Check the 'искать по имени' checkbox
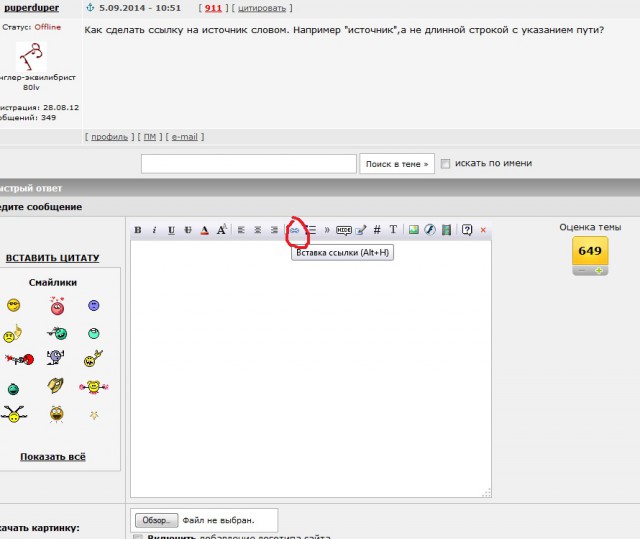640x539 pixels. click(445, 164)
